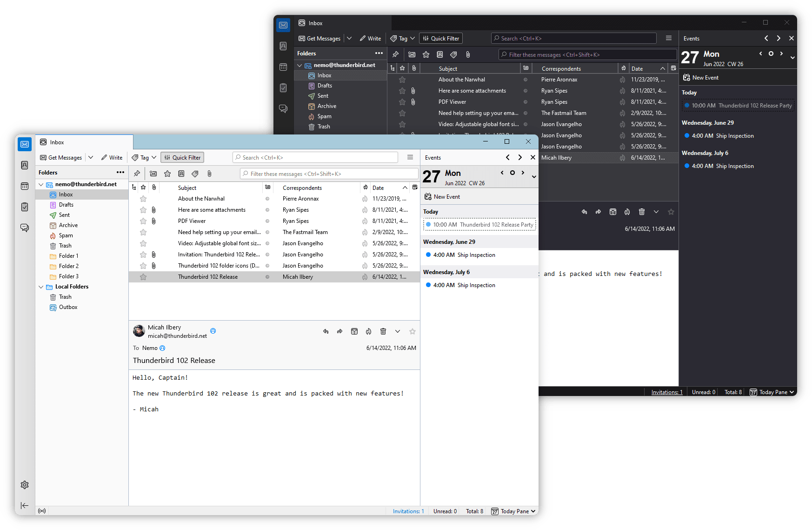Screen dimensions: 812x530
Task: Open Chat space in light window sidebar
Action: pos(25,228)
